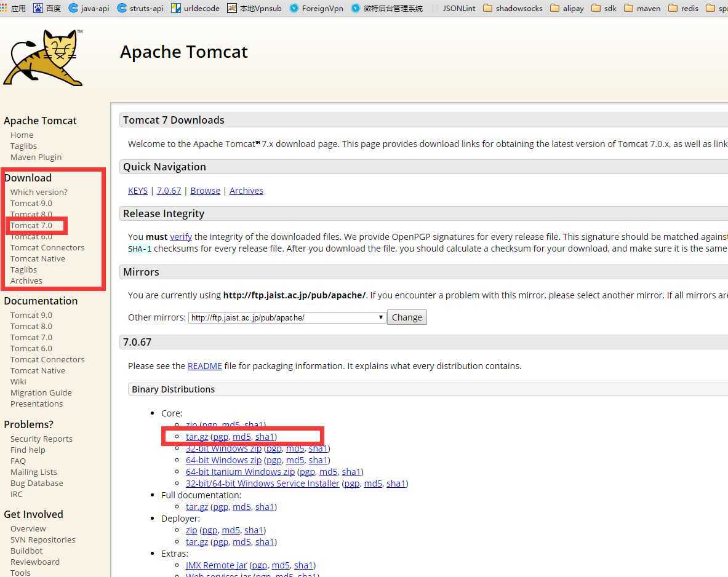Open 64-bit Windows zip md5 checksum
Viewport: 728px width, 577px height.
(x=295, y=460)
